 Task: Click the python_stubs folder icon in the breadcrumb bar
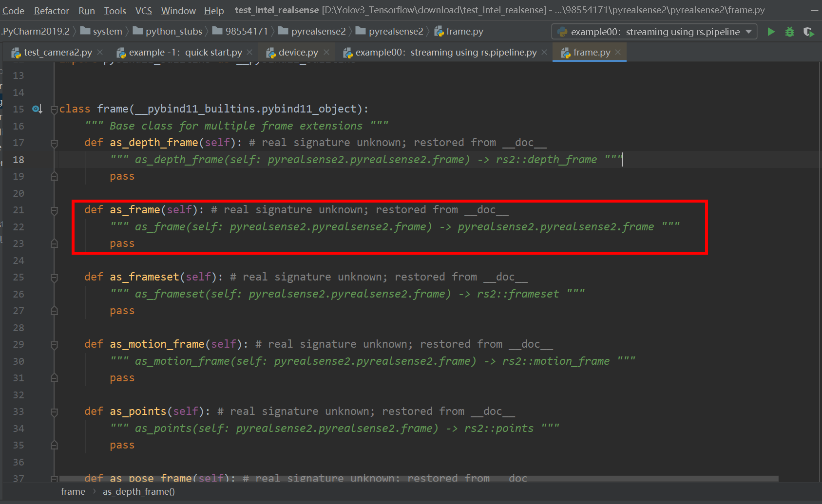tap(138, 31)
